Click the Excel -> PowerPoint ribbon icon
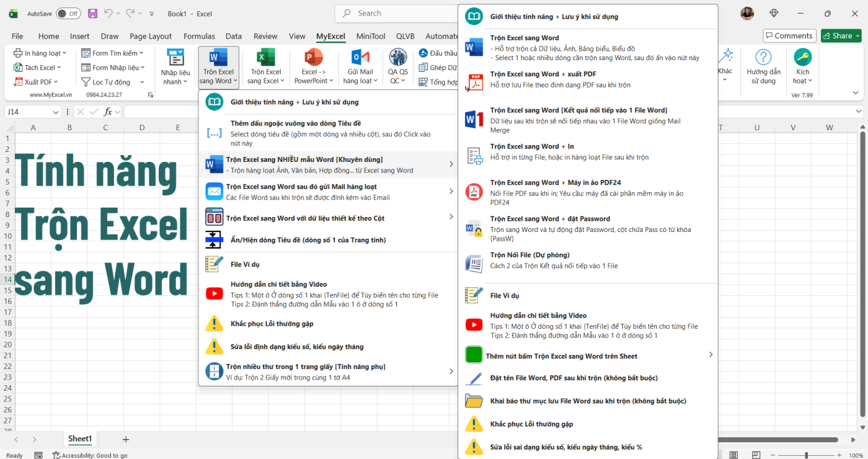Image resolution: width=868 pixels, height=459 pixels. (x=313, y=58)
